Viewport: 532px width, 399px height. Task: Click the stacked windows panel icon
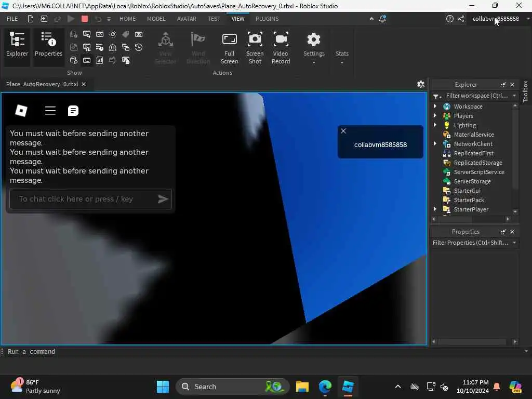click(x=126, y=47)
